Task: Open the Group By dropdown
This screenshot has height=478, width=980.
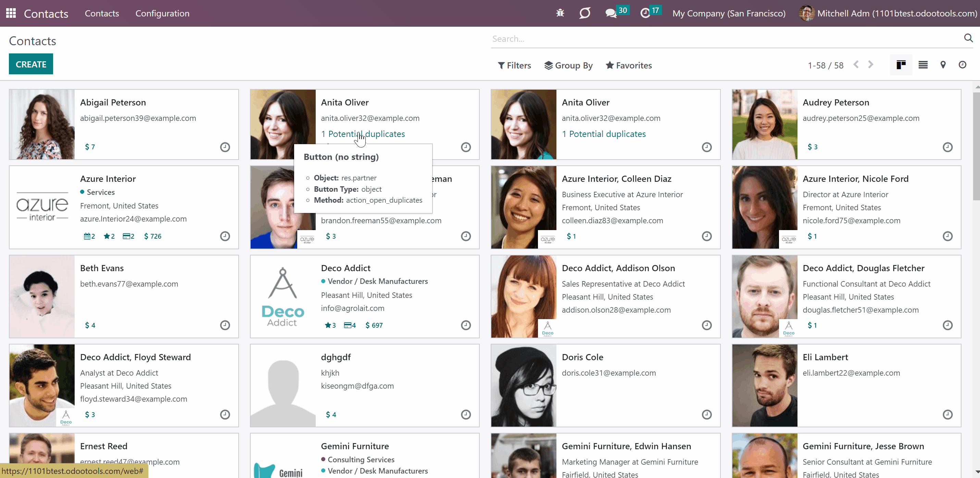Action: click(x=569, y=65)
